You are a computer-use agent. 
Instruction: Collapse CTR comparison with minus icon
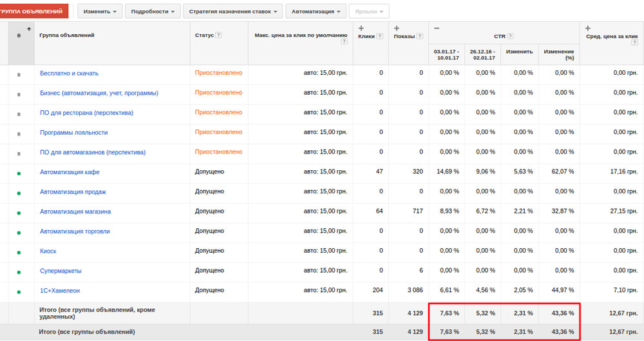437,28
